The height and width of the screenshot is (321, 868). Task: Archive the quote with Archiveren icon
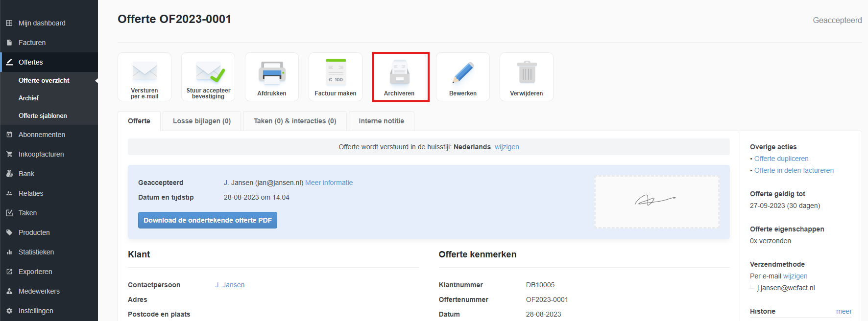(x=400, y=73)
